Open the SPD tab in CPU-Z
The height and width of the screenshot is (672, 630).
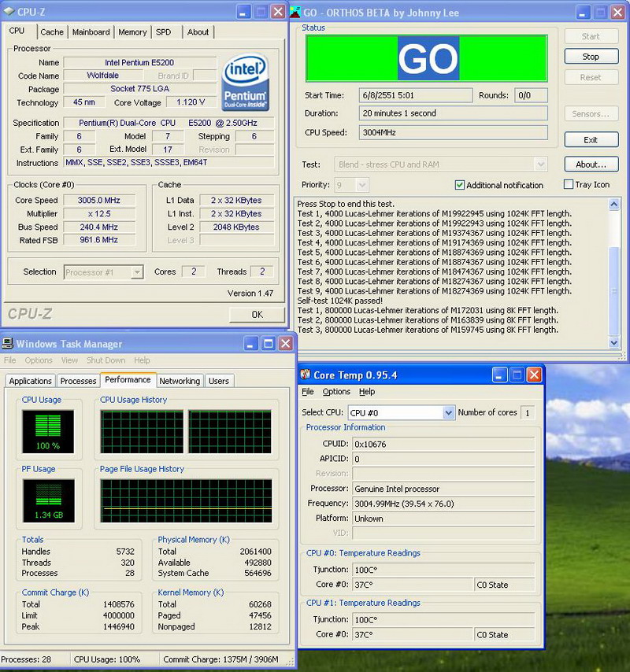(x=163, y=32)
